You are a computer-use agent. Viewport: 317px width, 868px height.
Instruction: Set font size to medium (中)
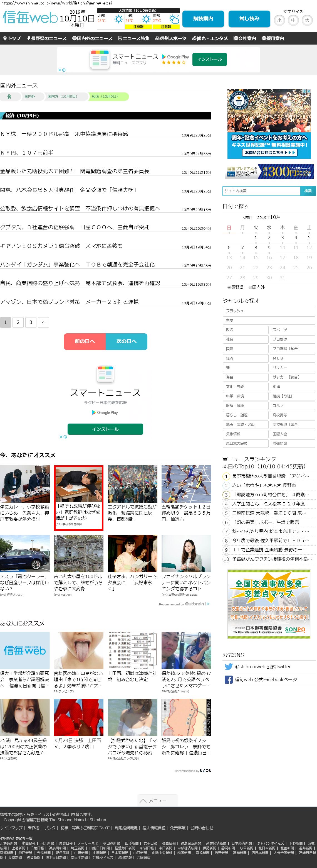293,20
